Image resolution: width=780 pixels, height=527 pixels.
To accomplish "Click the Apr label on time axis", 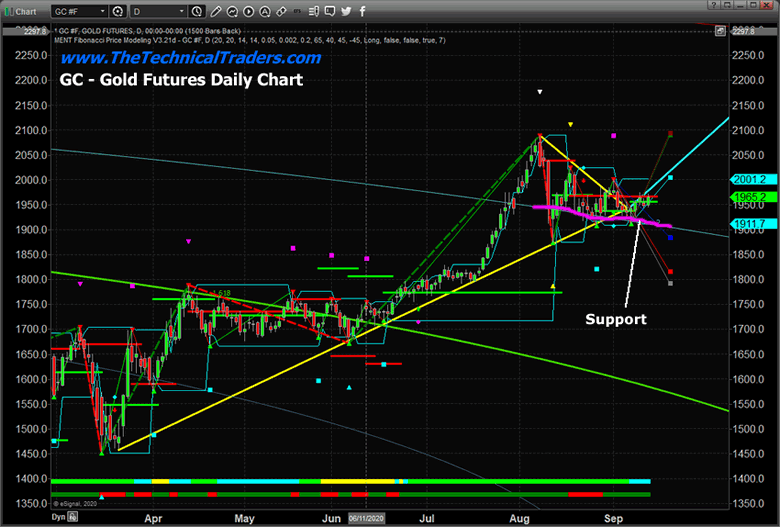I will [153, 519].
